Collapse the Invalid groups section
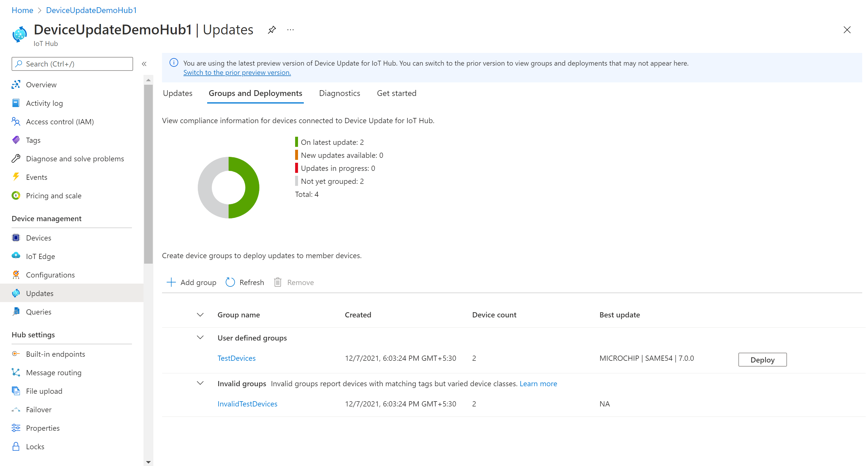Screen dimensions: 868x466 pos(200,383)
